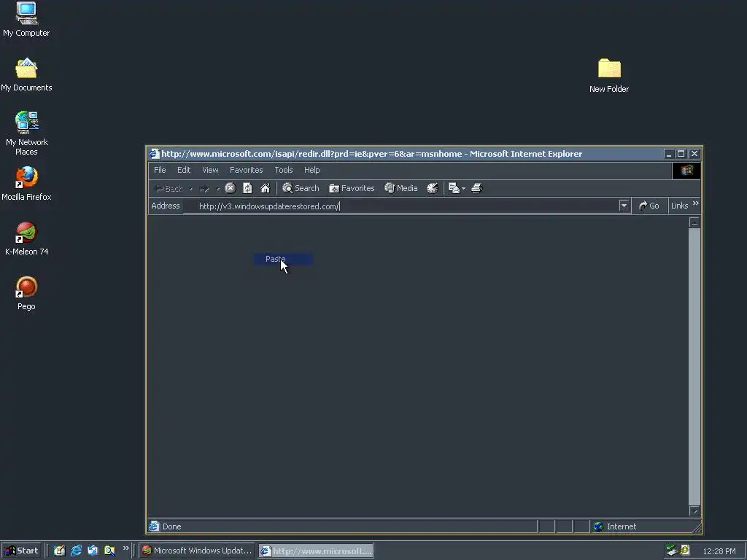Open the Edit menu
This screenshot has width=747, height=560.
184,170
